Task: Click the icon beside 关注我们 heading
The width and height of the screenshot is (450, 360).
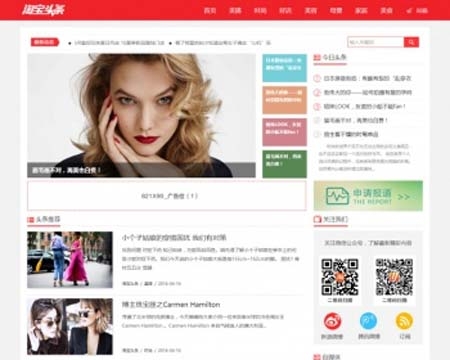Action: pyautogui.click(x=317, y=219)
